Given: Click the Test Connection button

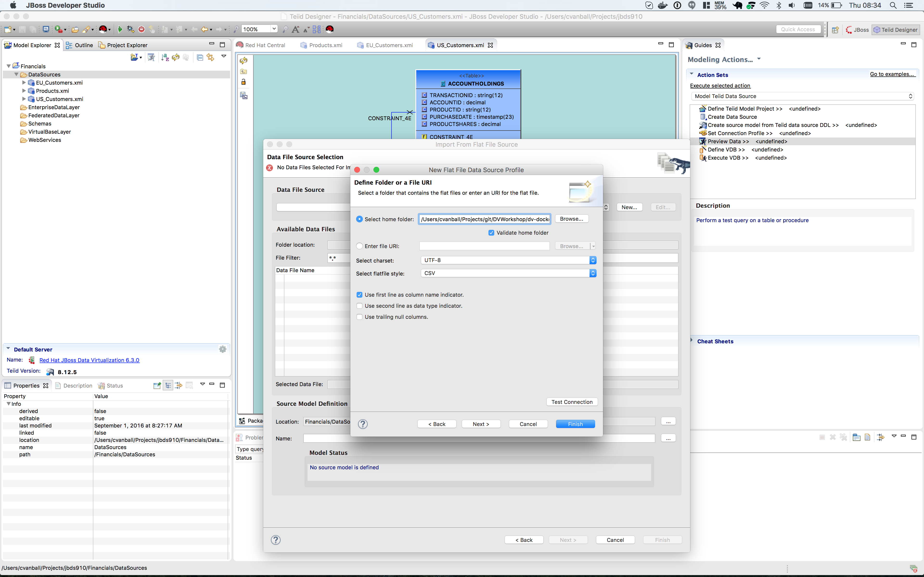Looking at the screenshot, I should pyautogui.click(x=571, y=402).
